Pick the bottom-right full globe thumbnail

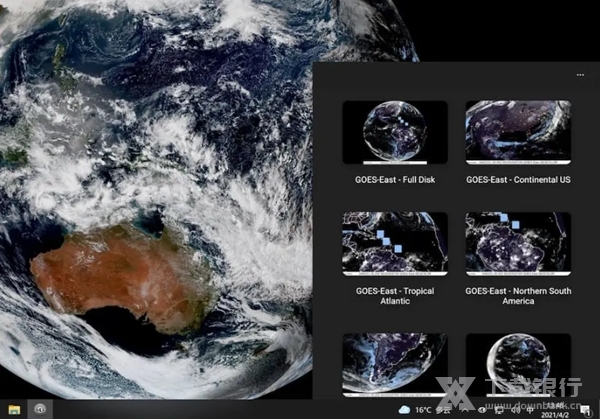point(517,364)
